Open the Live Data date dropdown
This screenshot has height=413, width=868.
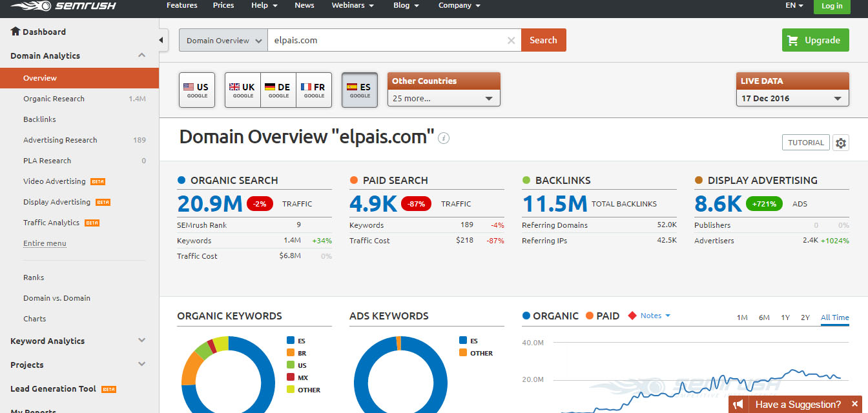[792, 98]
